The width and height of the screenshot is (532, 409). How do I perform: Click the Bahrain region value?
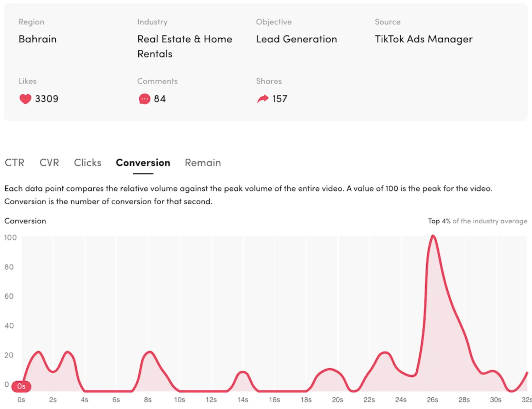click(38, 39)
